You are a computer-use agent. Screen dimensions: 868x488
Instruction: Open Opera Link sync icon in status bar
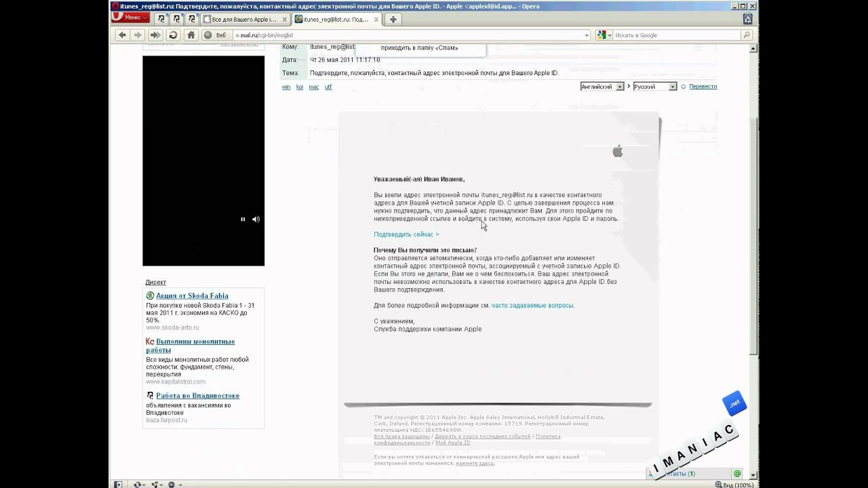pos(139,485)
